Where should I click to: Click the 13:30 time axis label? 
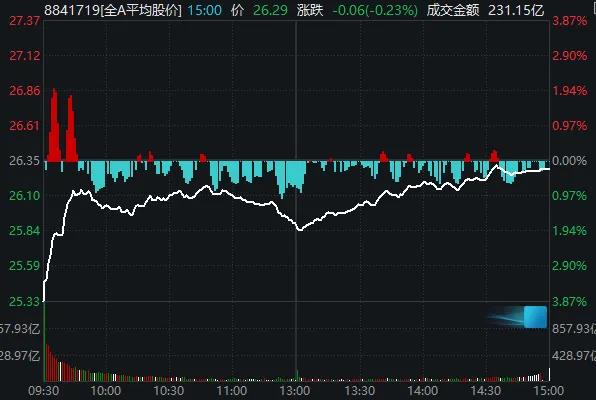point(360,390)
